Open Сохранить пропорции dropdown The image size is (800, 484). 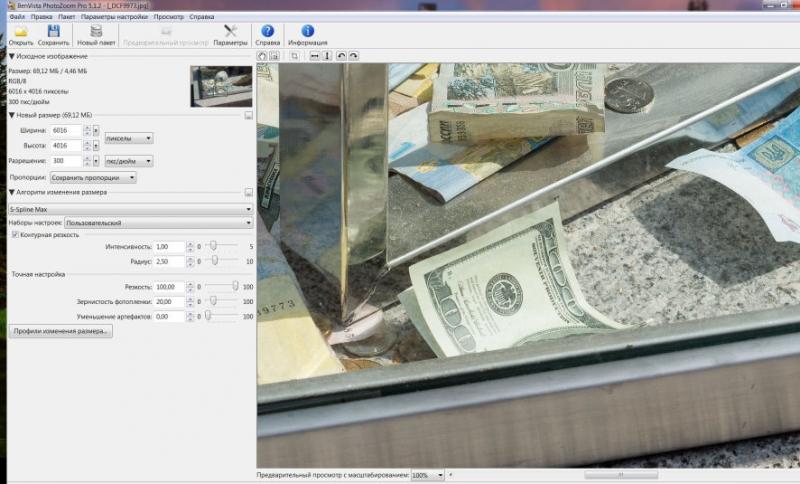(x=93, y=177)
